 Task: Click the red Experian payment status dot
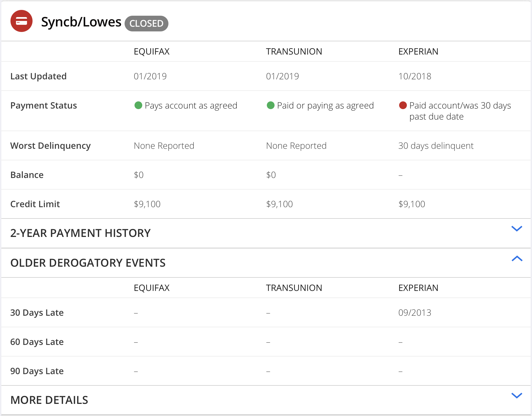403,105
